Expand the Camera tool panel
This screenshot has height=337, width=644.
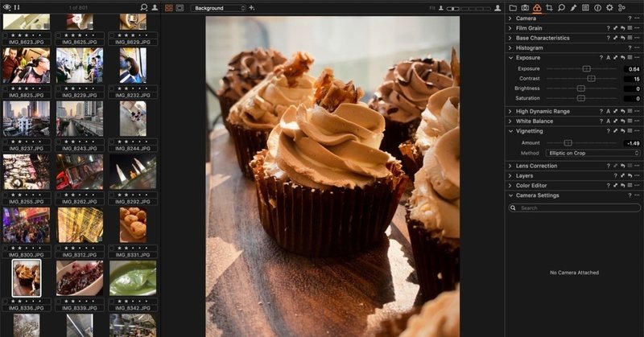pyautogui.click(x=510, y=18)
